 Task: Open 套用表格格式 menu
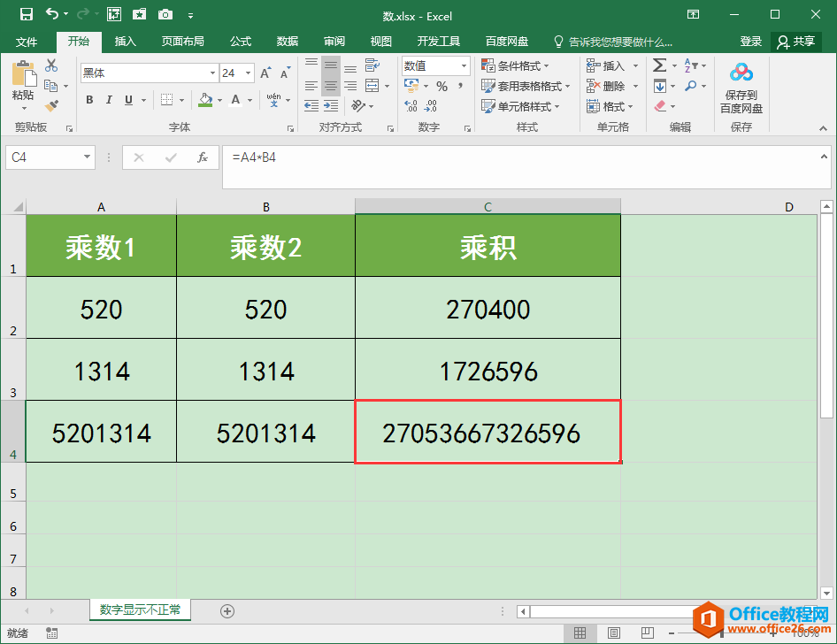coord(526,86)
